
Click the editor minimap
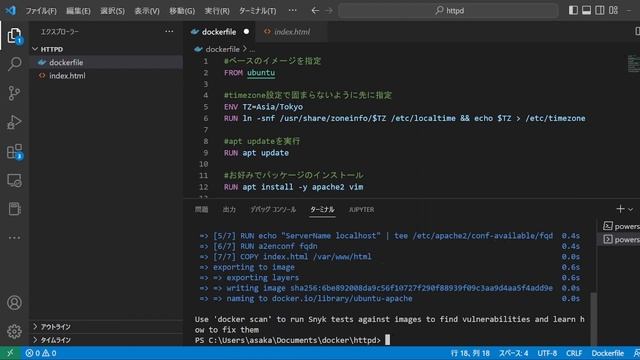(x=633, y=64)
